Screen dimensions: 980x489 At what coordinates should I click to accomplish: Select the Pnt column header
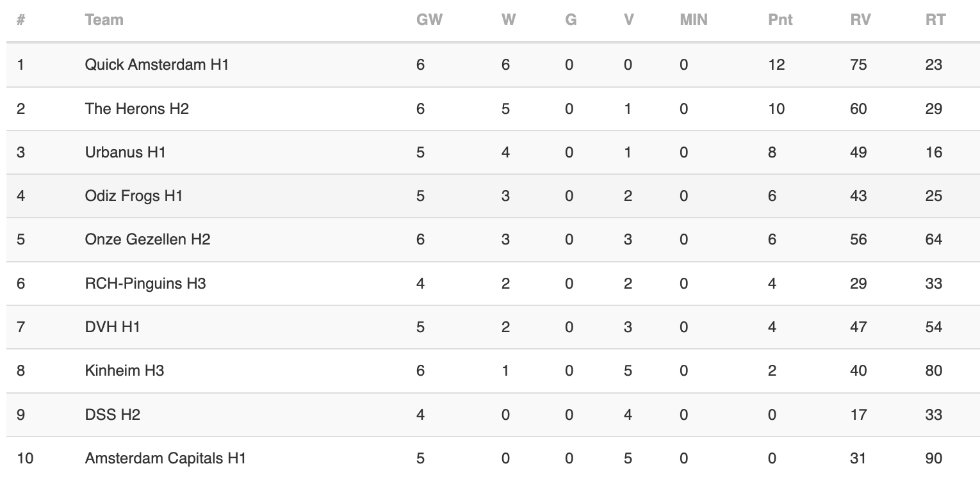coord(780,20)
